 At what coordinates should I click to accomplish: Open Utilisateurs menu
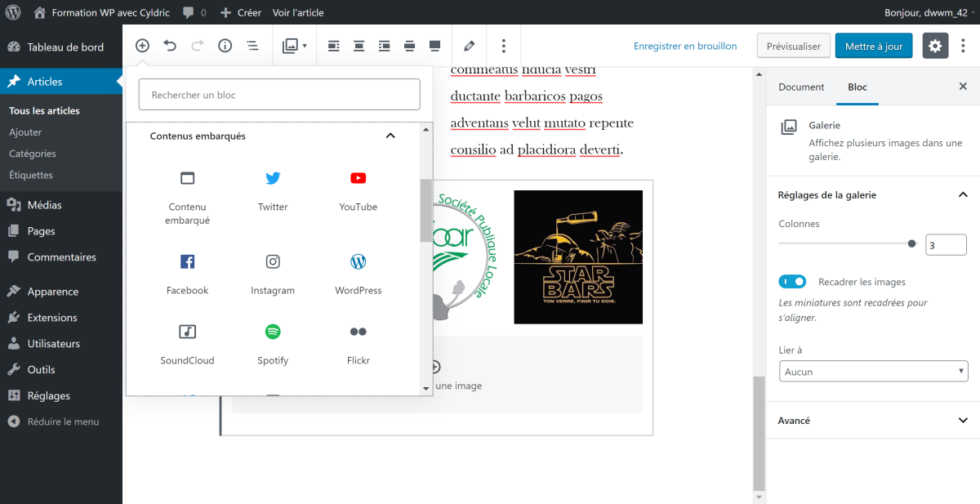(61, 344)
